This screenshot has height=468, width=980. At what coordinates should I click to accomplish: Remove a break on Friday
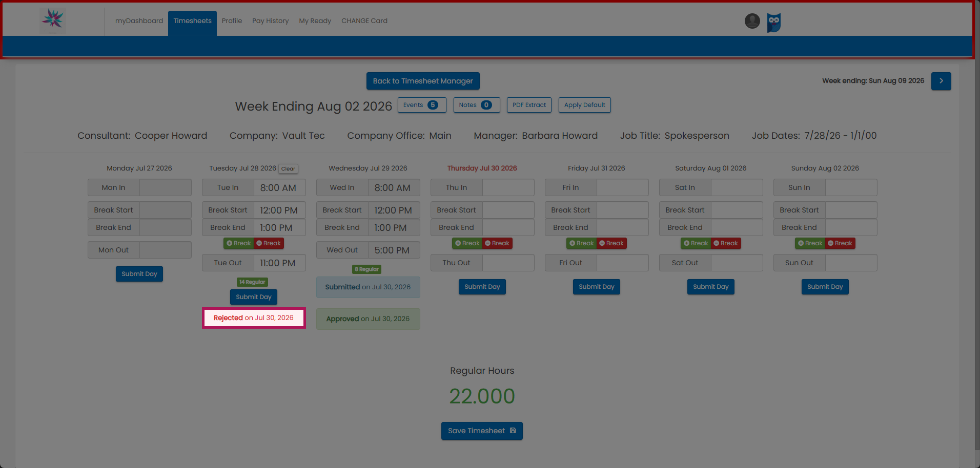pos(612,243)
